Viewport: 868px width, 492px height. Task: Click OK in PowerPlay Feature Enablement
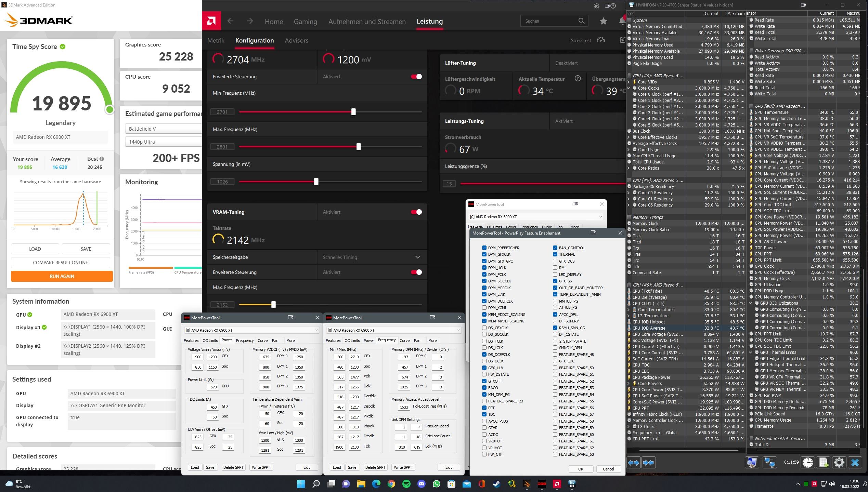pos(581,469)
